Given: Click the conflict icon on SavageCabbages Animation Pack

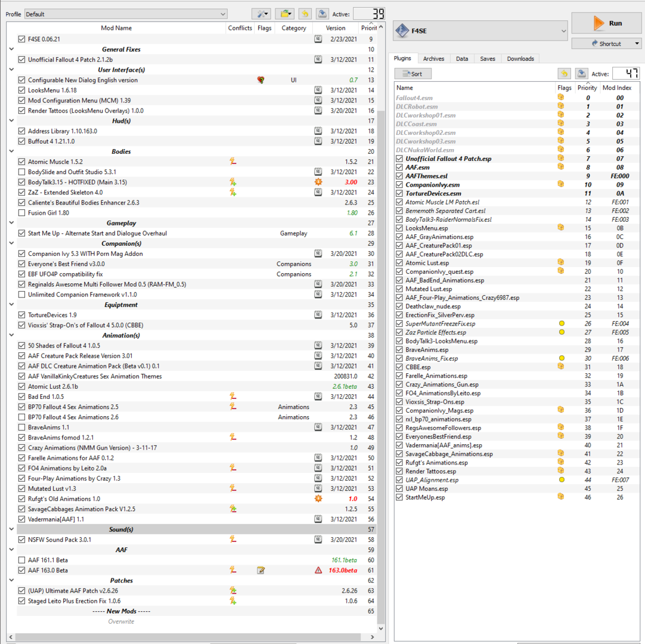Looking at the screenshot, I should pos(233,509).
